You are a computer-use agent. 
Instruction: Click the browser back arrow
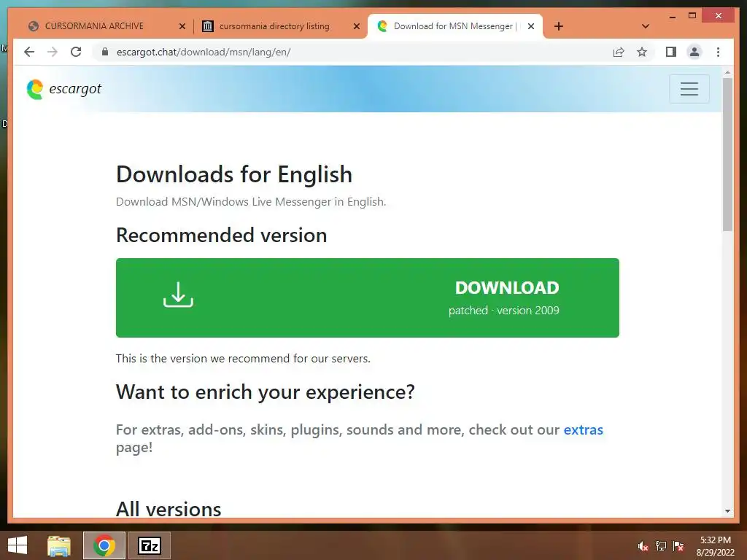click(x=29, y=52)
